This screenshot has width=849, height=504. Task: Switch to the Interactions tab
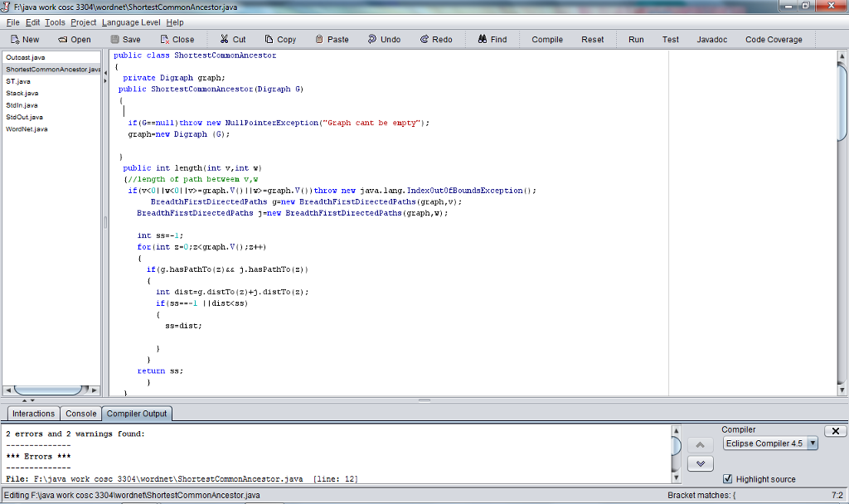click(33, 414)
